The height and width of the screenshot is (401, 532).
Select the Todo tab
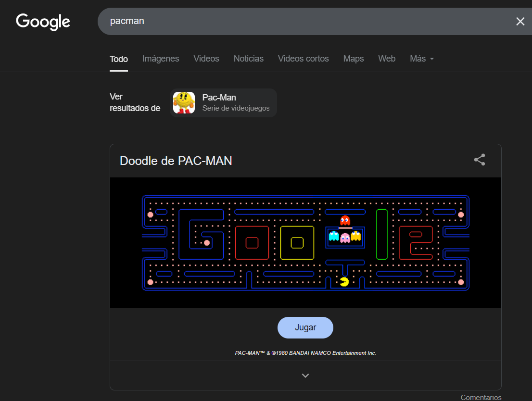tap(119, 59)
